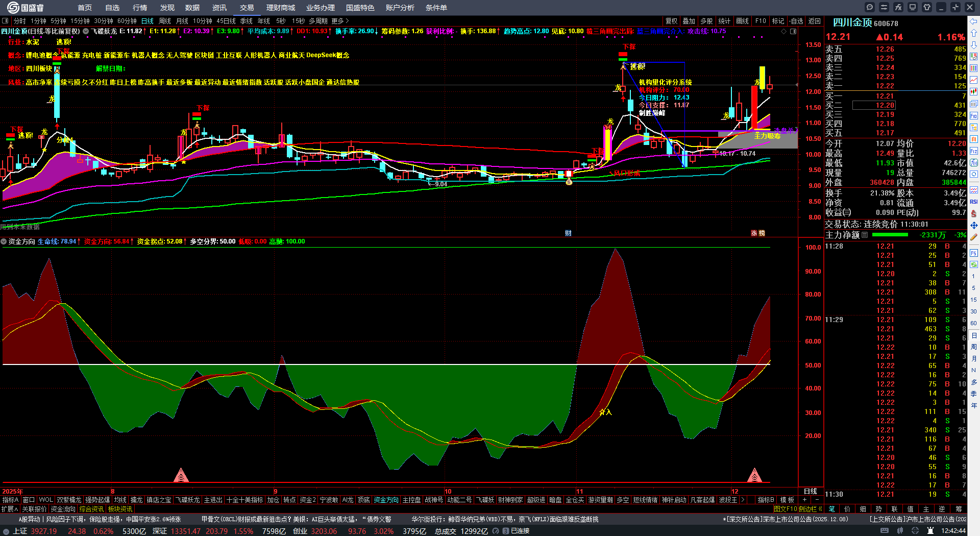Toggle the window layout icon before 分时
The width and height of the screenshot is (980, 536).
(5, 21)
